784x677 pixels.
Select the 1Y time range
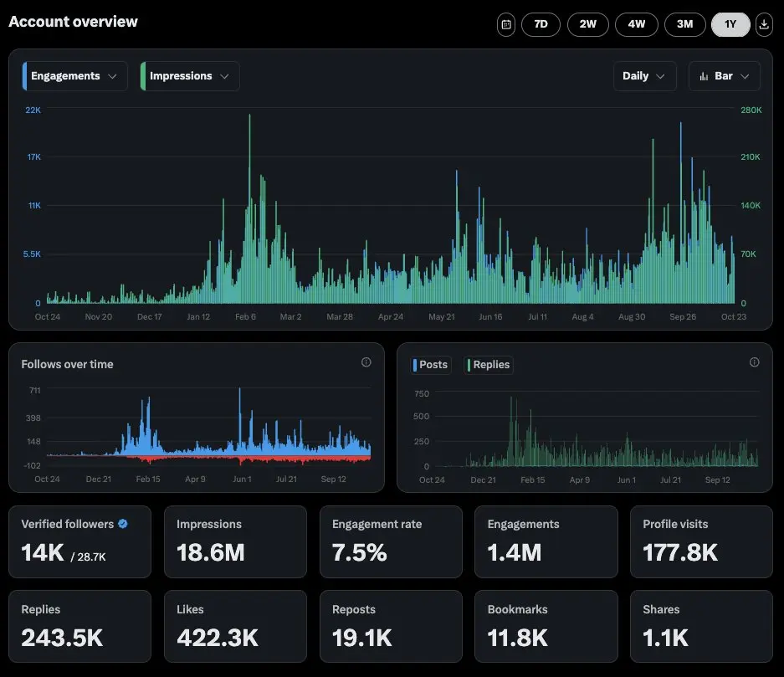point(730,24)
